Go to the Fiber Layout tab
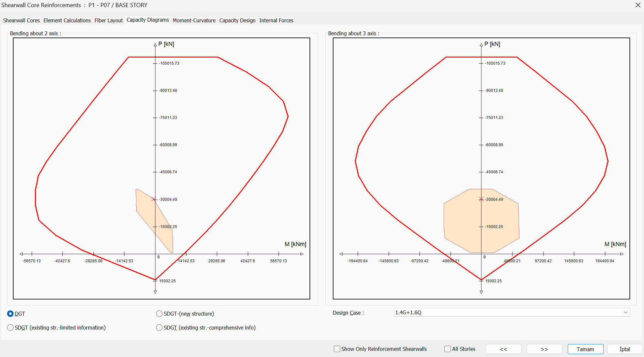This screenshot has width=644, height=357. point(109,20)
